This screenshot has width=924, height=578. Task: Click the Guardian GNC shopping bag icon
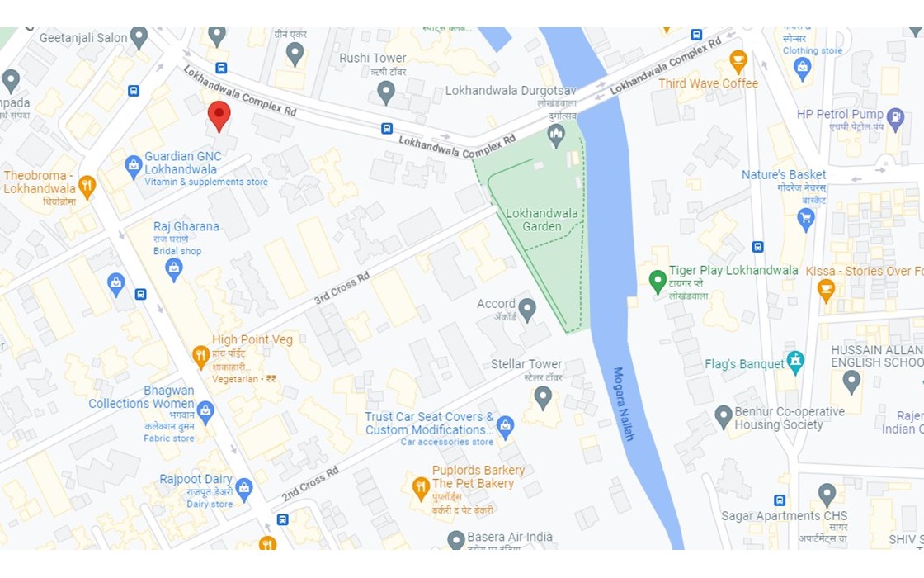[133, 168]
